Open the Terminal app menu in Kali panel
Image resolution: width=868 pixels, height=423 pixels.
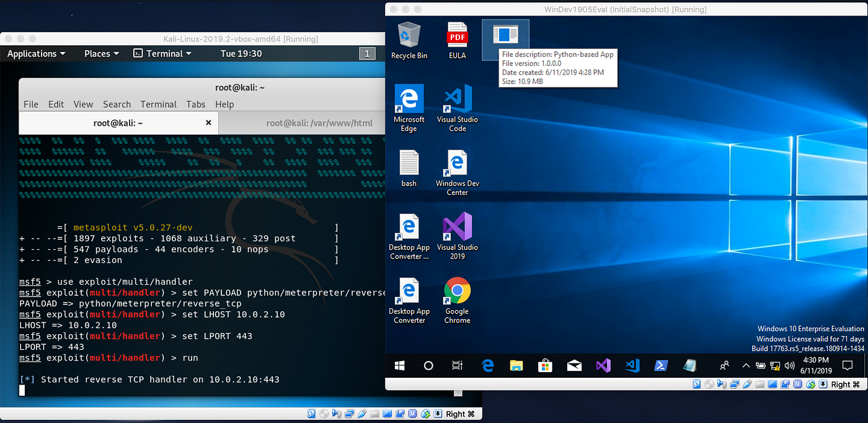[x=163, y=54]
